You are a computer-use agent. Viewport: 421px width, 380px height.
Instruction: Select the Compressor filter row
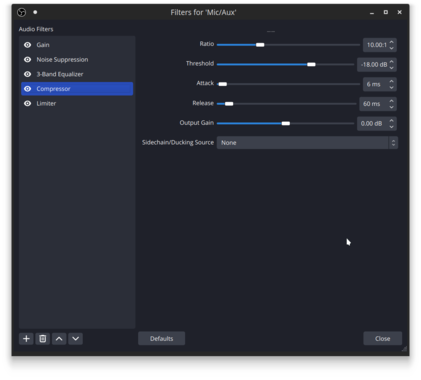[x=77, y=89]
